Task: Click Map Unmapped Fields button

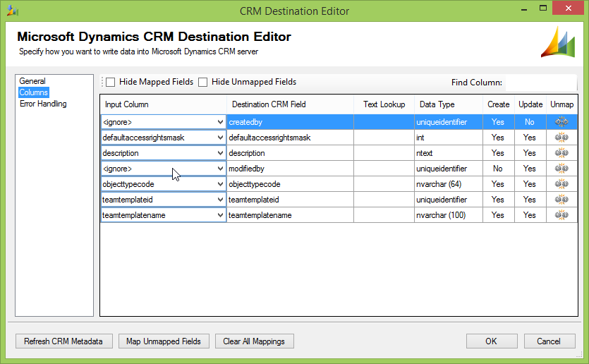Action: click(x=164, y=341)
